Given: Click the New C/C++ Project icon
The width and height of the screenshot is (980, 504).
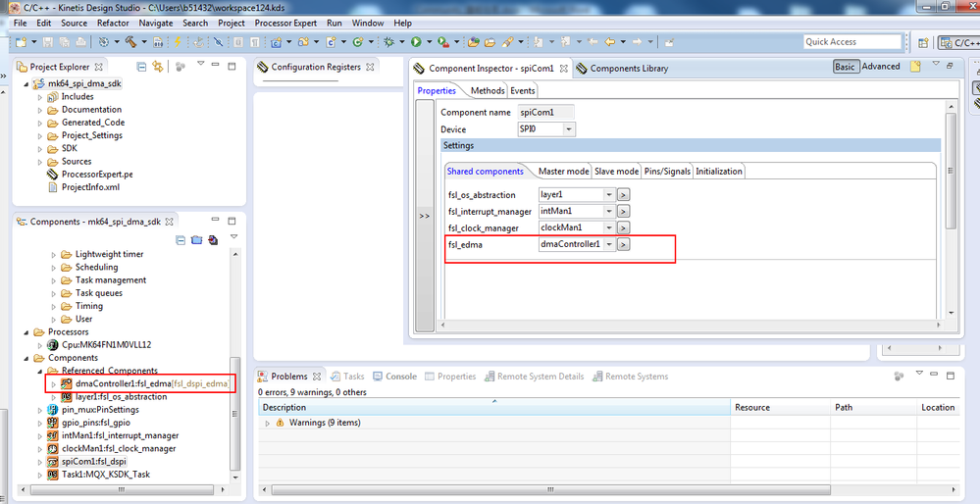Looking at the screenshot, I should coord(277,42).
